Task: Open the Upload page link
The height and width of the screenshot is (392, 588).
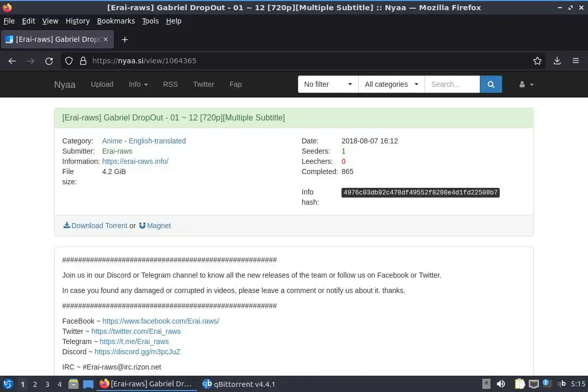Action: (x=102, y=84)
